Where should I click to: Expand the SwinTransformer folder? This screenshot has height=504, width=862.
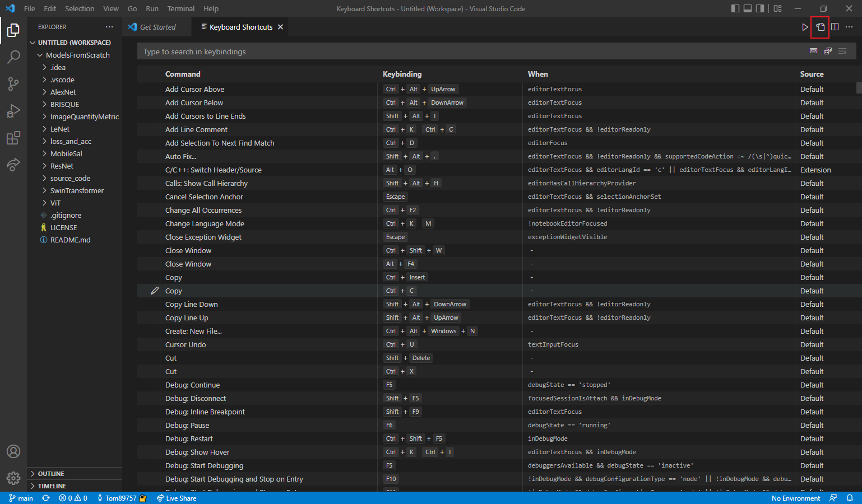75,190
